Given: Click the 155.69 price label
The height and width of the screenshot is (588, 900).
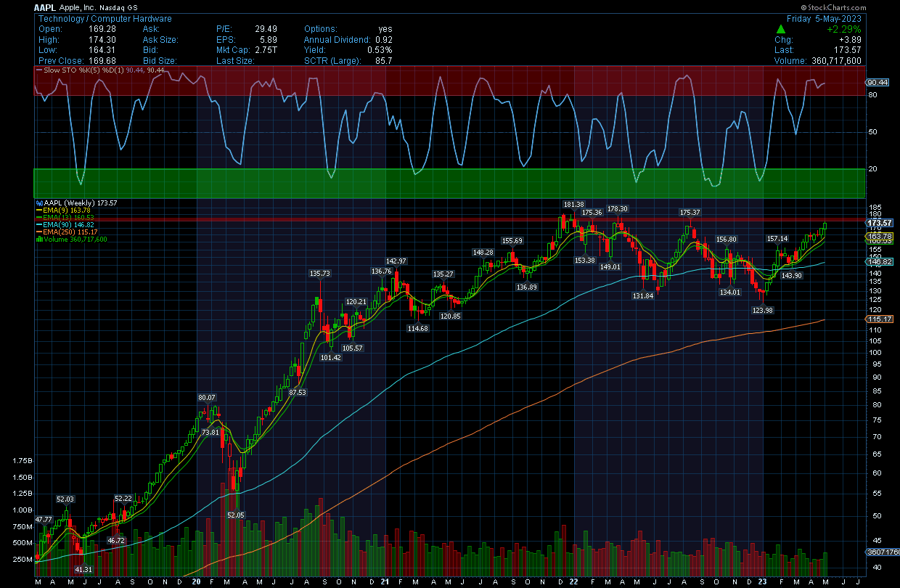Looking at the screenshot, I should [x=512, y=241].
